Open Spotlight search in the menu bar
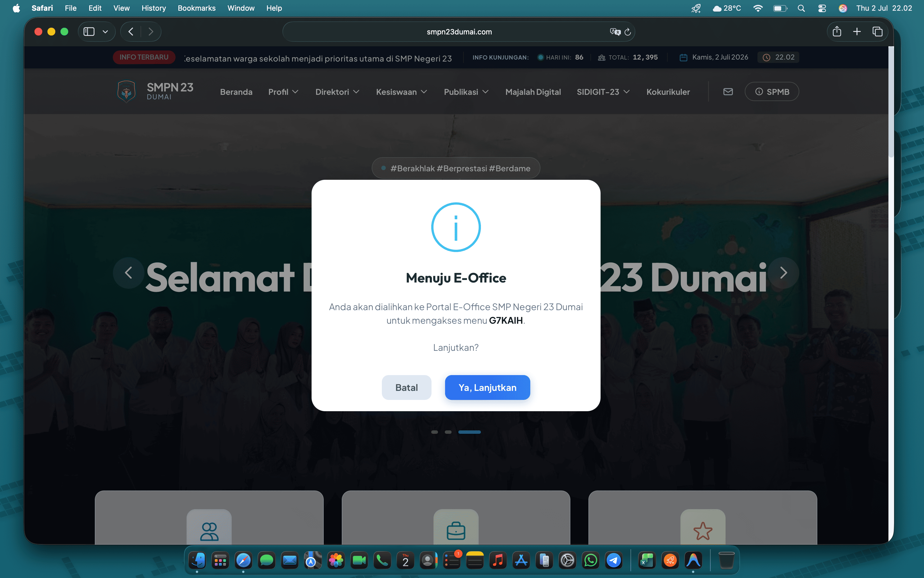This screenshot has width=924, height=578. tap(801, 8)
